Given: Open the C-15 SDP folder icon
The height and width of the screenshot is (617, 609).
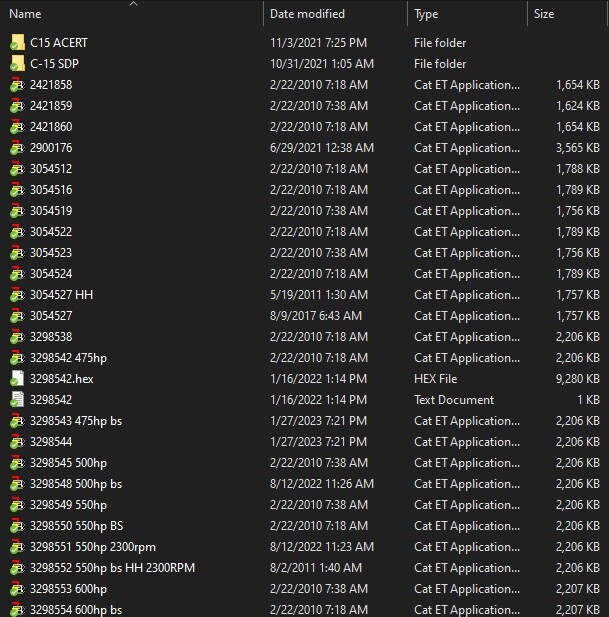Looking at the screenshot, I should pos(17,63).
